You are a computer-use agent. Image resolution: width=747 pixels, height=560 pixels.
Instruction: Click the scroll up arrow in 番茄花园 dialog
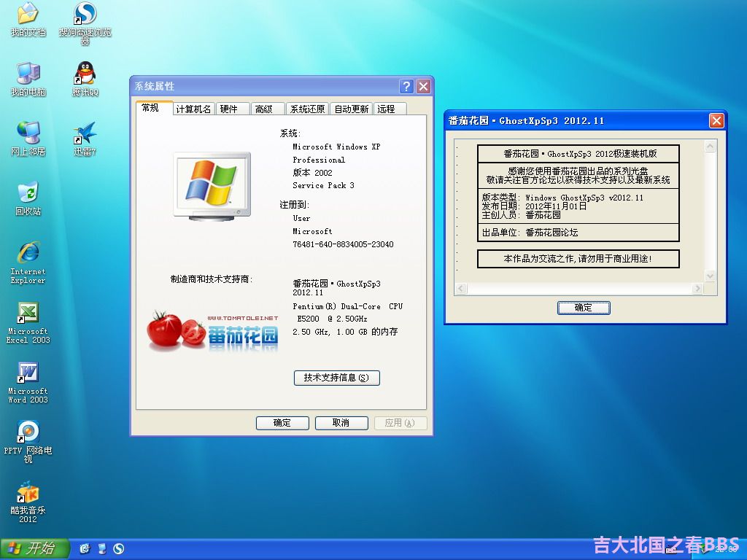point(710,146)
